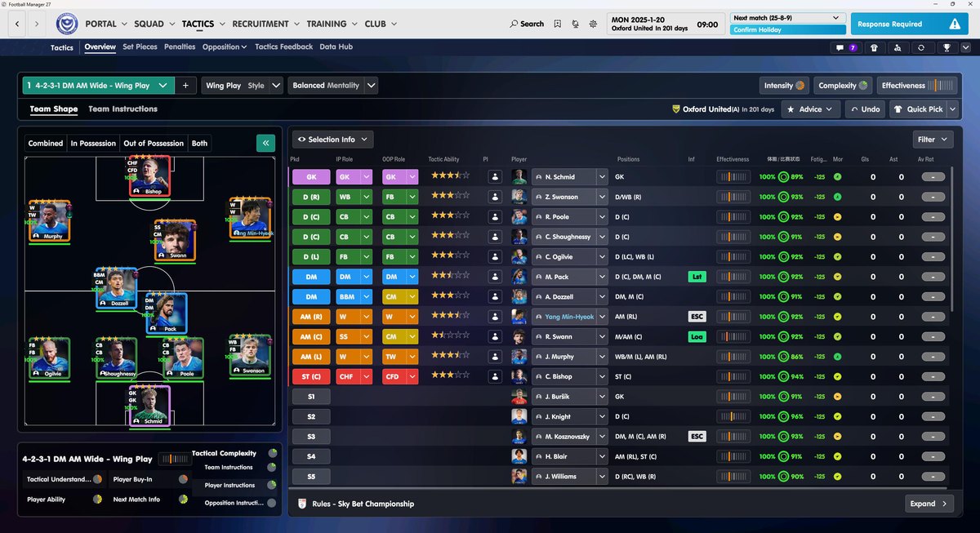This screenshot has width=980, height=533.
Task: Switch pitch view to In Possession
Action: point(93,143)
